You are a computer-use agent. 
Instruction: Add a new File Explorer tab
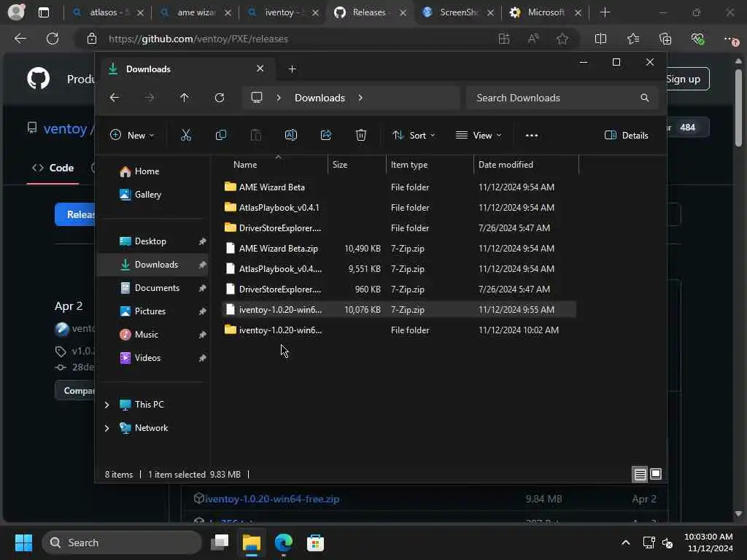[x=292, y=69]
